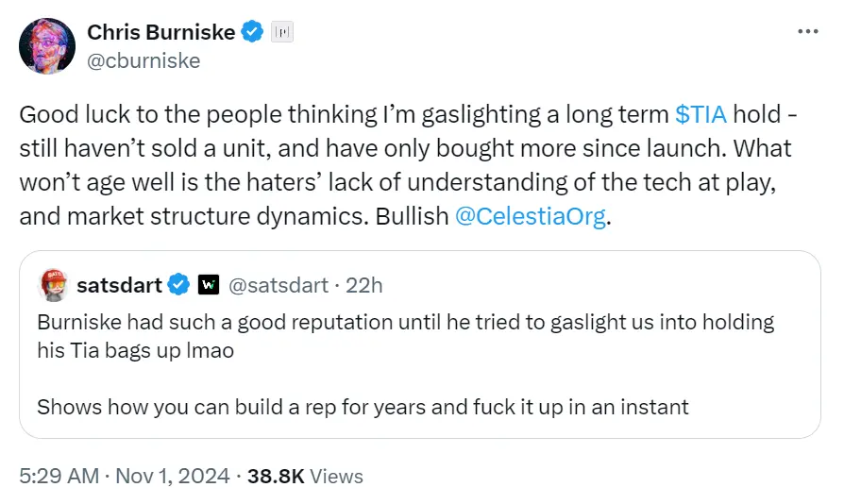The width and height of the screenshot is (844, 504).
Task: Click the $TIA cashtag link
Action: [701, 115]
